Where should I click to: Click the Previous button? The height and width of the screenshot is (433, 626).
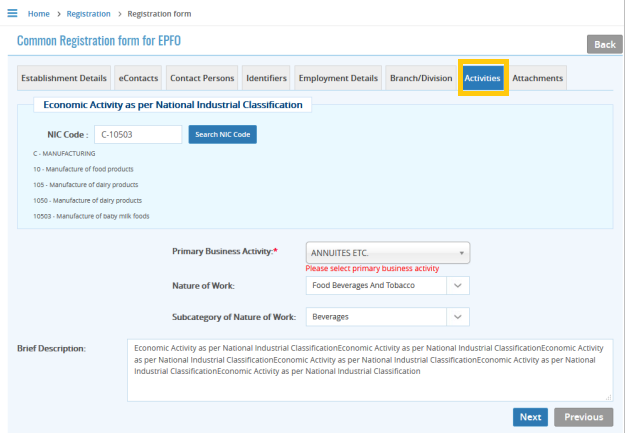pyautogui.click(x=583, y=417)
